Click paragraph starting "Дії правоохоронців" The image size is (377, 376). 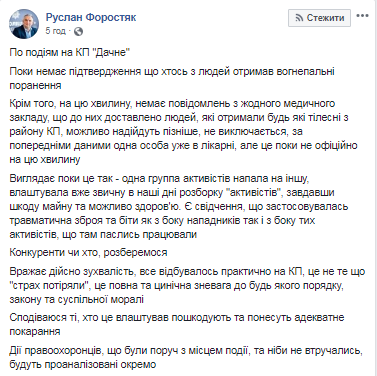point(186,357)
